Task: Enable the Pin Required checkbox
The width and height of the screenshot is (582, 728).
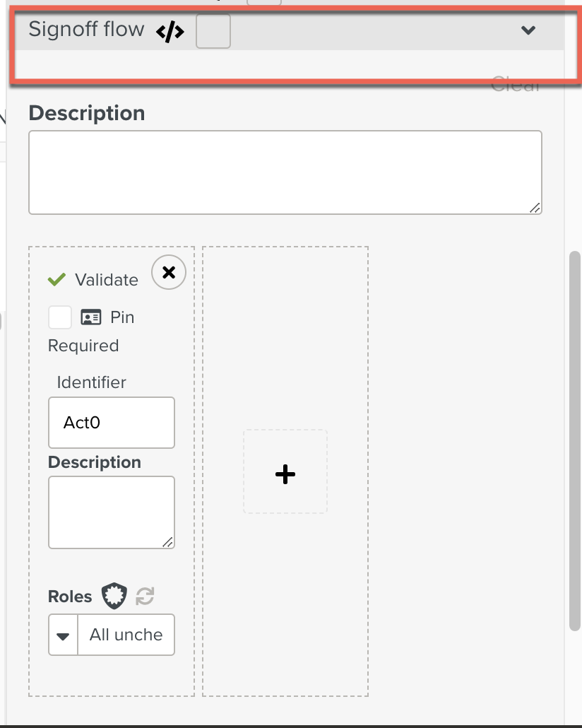Action: click(x=60, y=317)
